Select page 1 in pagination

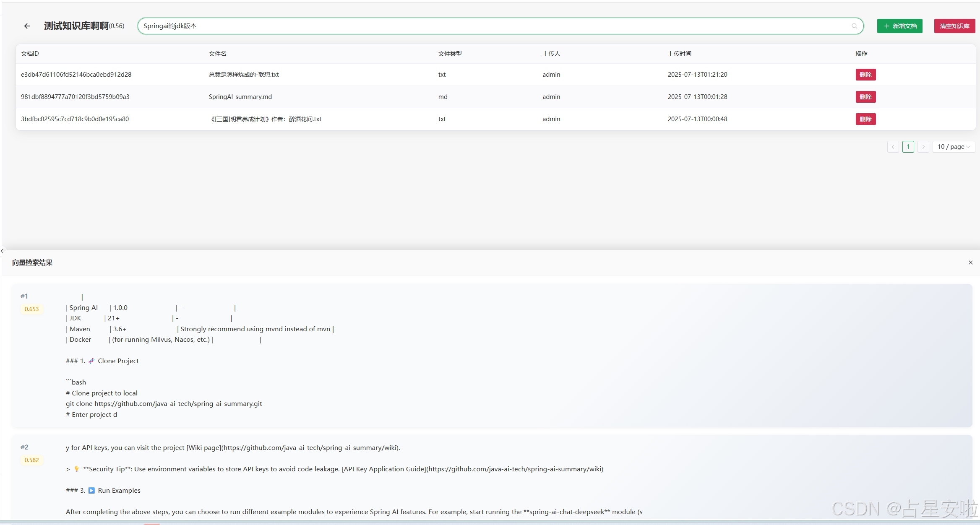point(908,147)
